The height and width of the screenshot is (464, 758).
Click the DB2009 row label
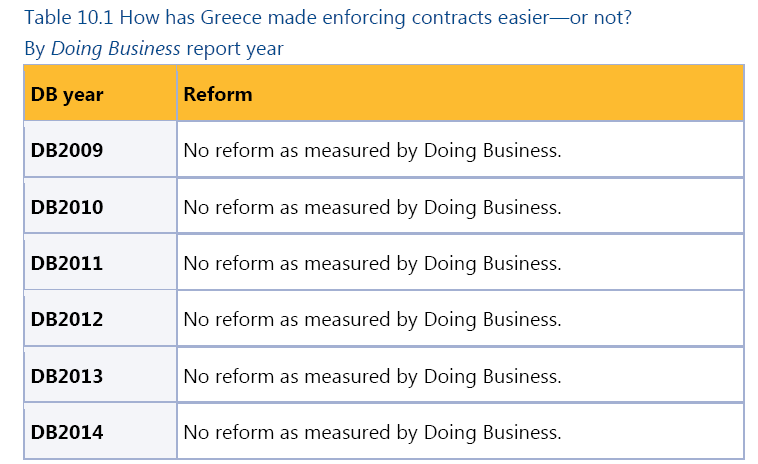[67, 150]
